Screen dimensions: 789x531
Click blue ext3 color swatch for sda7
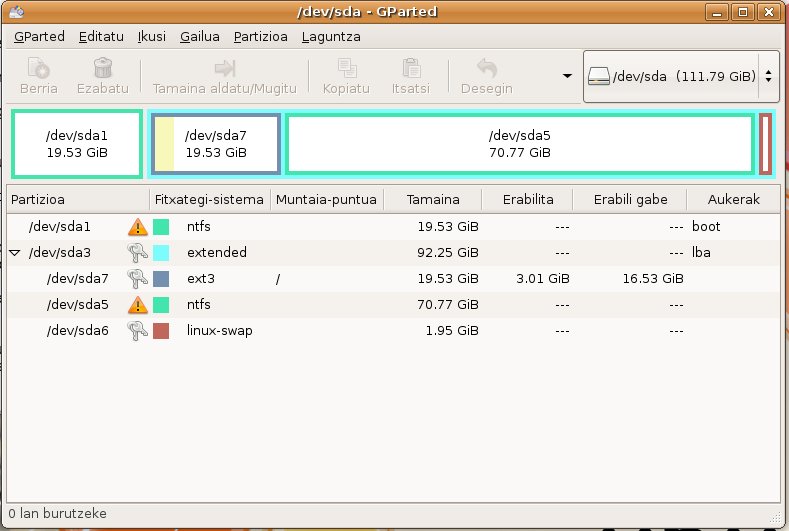161,279
